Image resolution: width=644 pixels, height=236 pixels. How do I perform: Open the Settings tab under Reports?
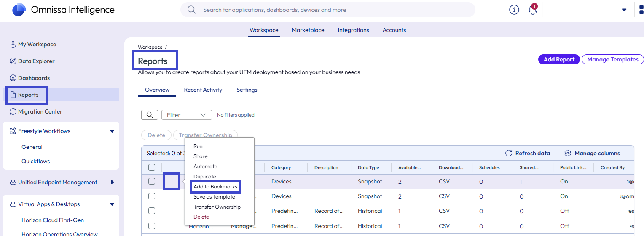click(247, 90)
